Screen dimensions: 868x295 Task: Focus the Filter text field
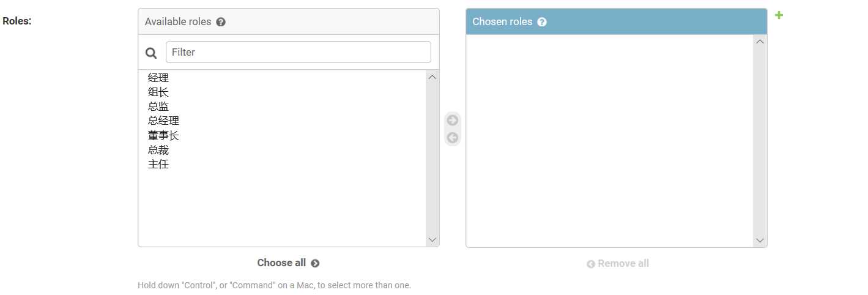(x=298, y=52)
